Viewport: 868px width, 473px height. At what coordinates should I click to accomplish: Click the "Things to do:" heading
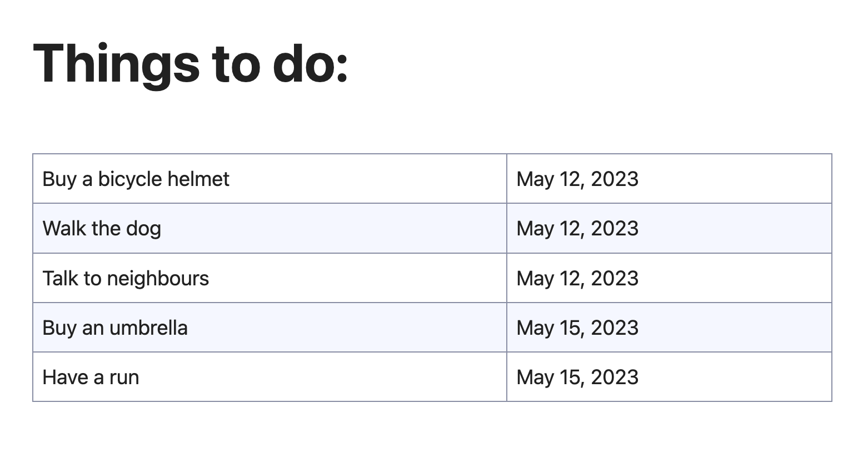(x=191, y=63)
